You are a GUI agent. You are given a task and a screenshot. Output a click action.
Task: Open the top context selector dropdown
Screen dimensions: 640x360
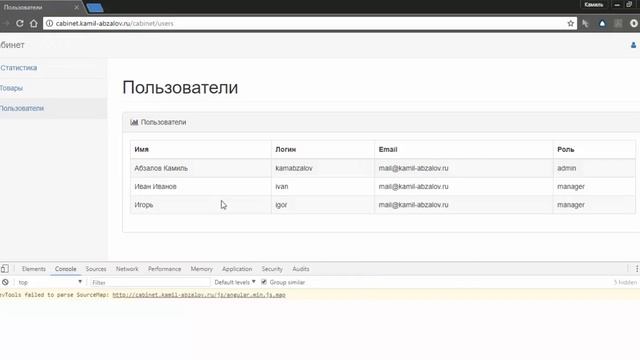coord(49,282)
